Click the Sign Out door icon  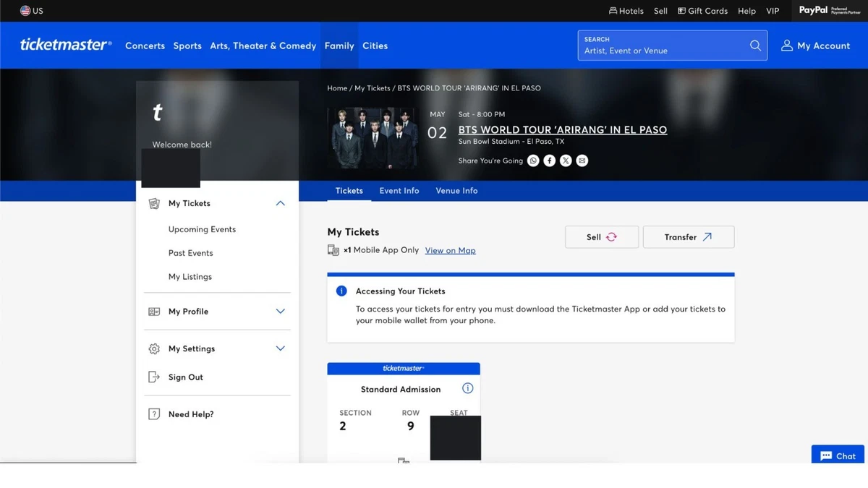(x=154, y=377)
